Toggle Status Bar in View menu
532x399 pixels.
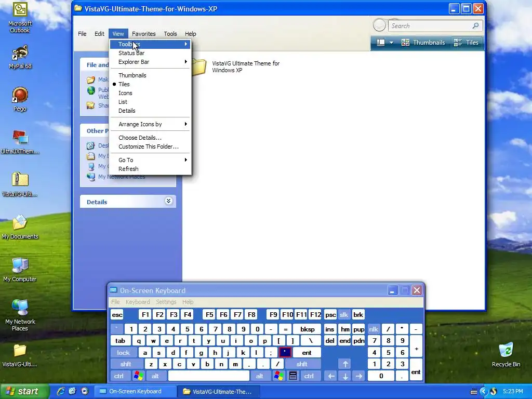tap(150, 53)
